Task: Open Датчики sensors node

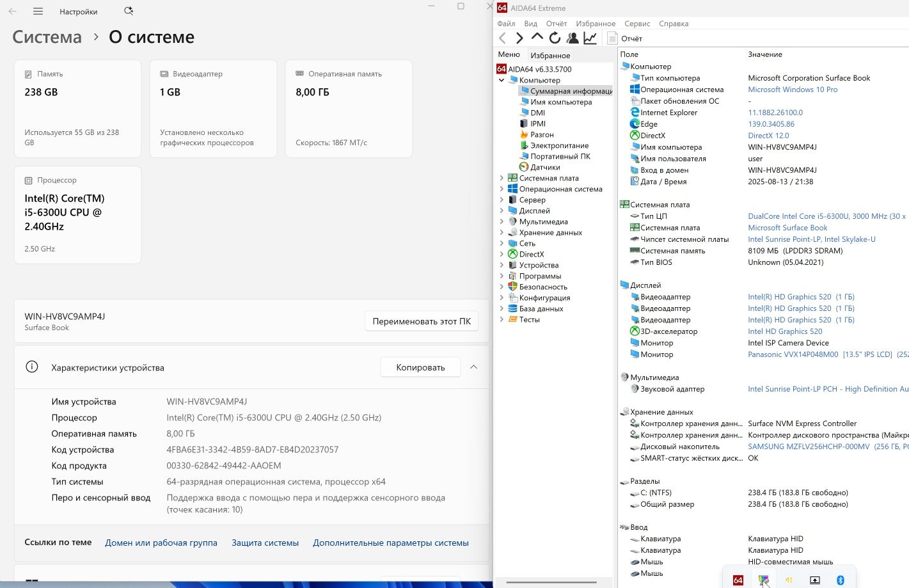Action: coord(539,167)
